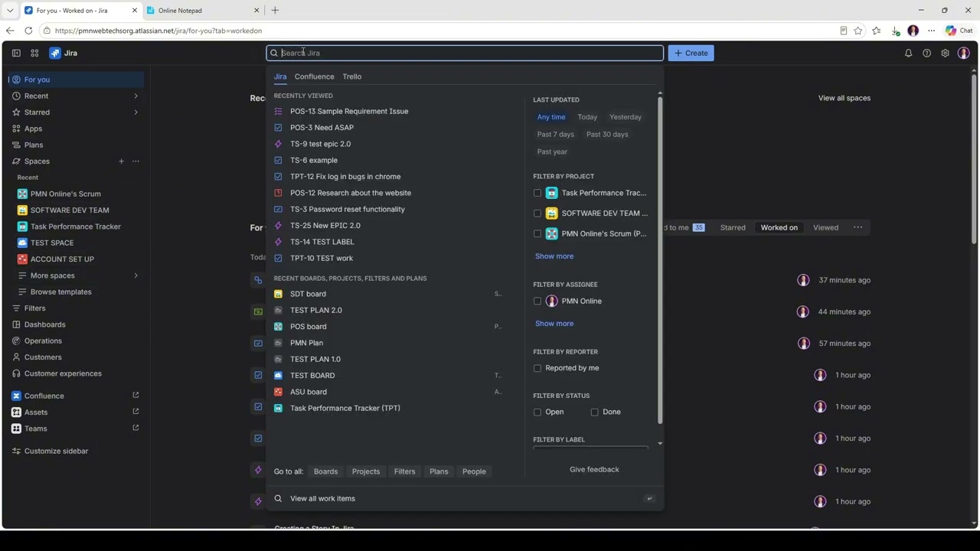This screenshot has height=551, width=980.
Task: Open the browser tab list dropdown
Action: click(x=10, y=11)
